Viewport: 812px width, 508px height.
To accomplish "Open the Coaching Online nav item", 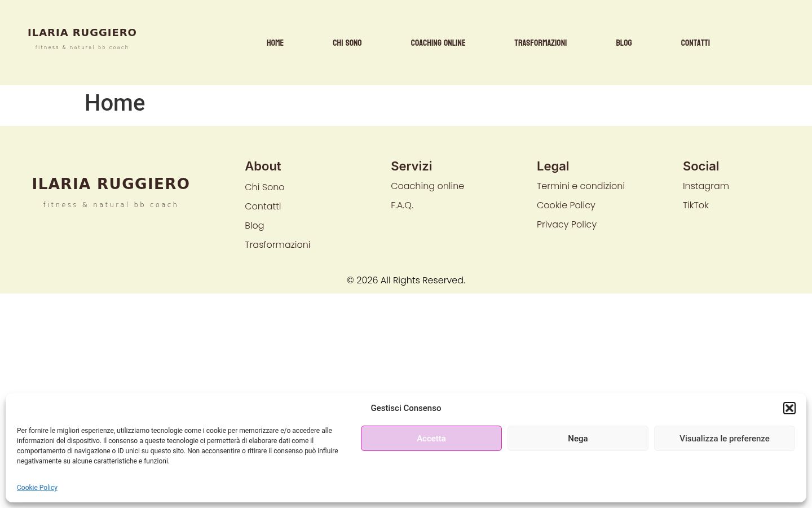I will coord(438,43).
